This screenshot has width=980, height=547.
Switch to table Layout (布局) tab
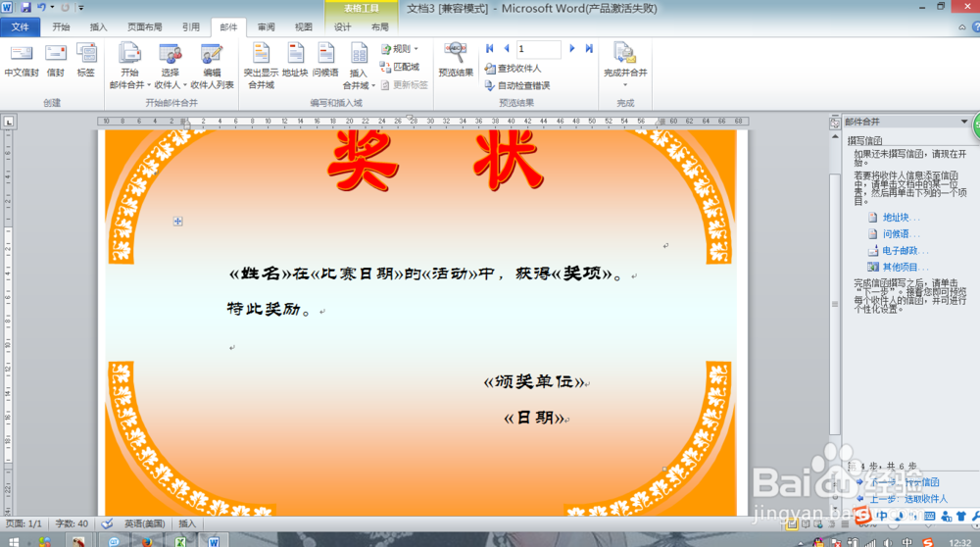[x=380, y=26]
